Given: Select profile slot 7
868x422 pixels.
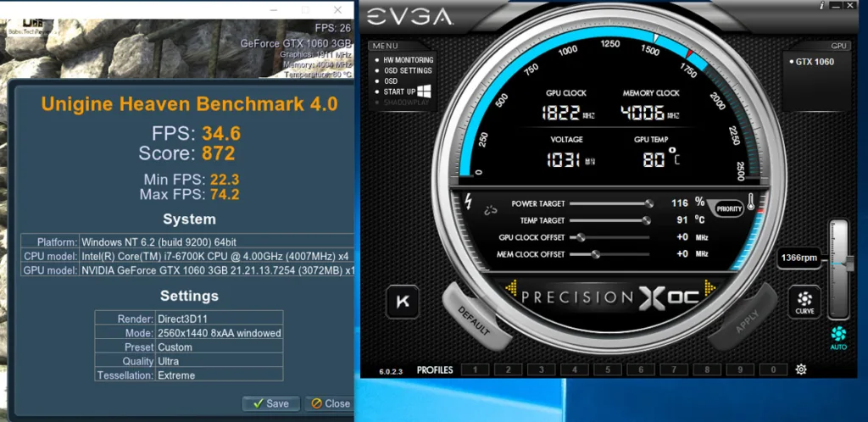Looking at the screenshot, I should pyautogui.click(x=674, y=370).
